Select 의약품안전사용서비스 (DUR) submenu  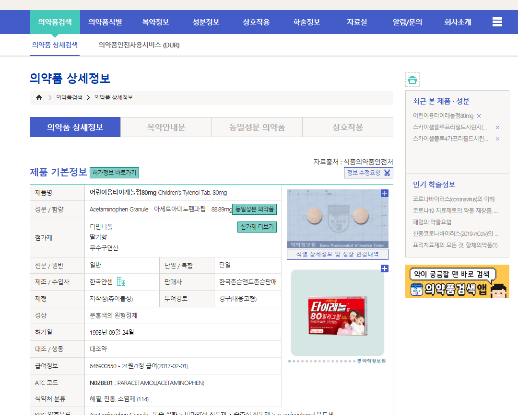pyautogui.click(x=139, y=45)
